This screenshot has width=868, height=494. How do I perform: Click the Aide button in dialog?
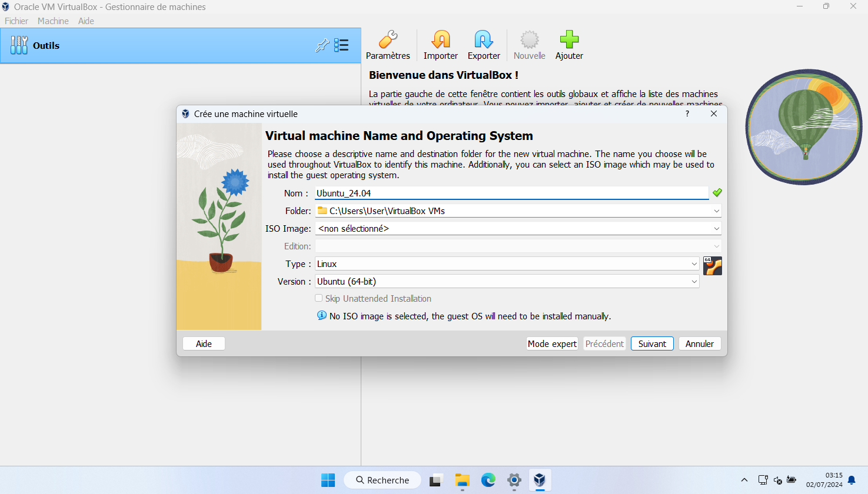(204, 343)
